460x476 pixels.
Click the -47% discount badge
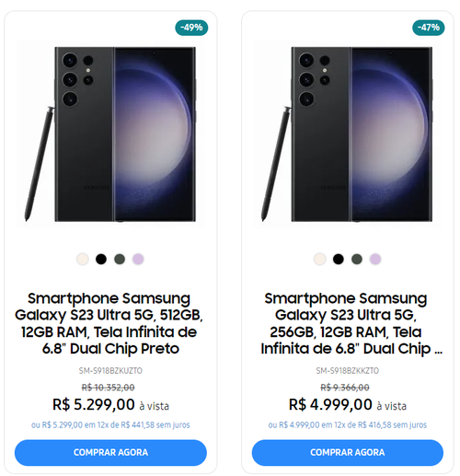pyautogui.click(x=429, y=28)
